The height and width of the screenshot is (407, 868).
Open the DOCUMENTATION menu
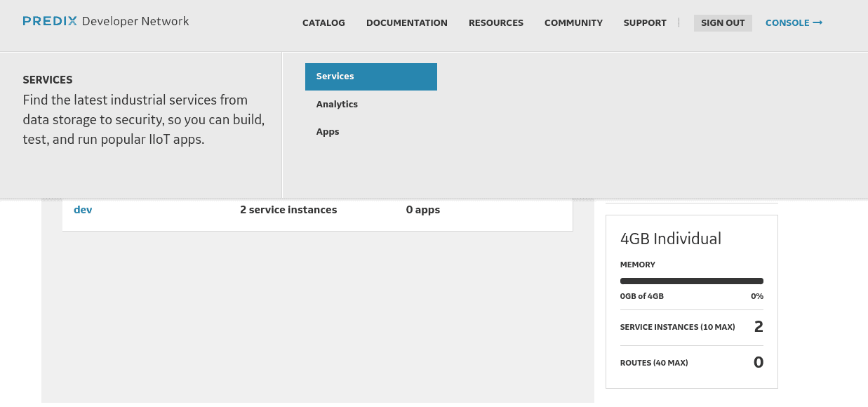coord(407,22)
